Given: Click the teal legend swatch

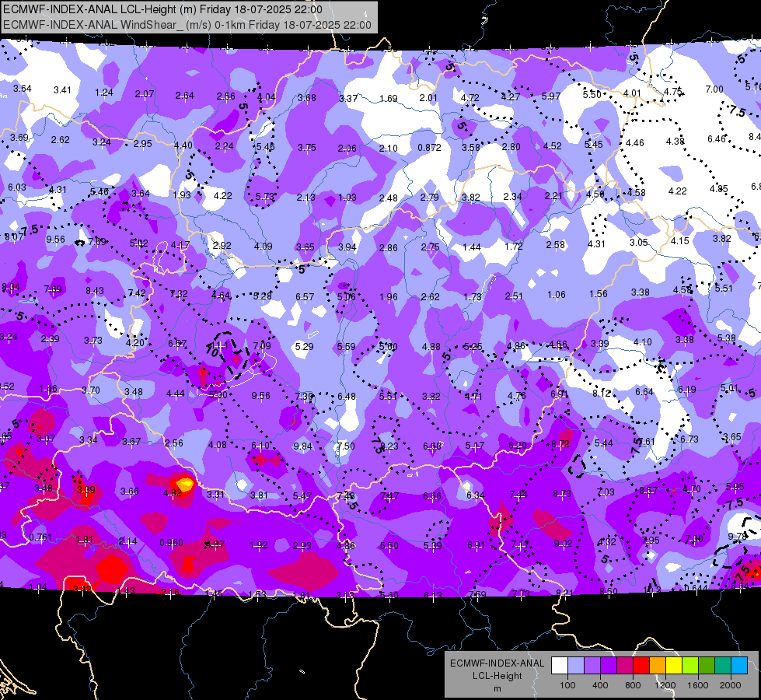Looking at the screenshot, I should (723, 666).
